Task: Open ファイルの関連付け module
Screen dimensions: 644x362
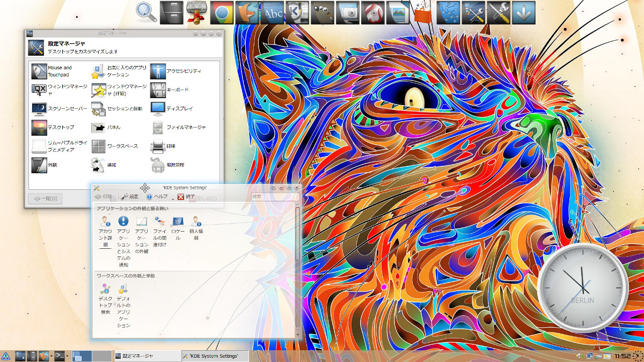Action: (160, 231)
